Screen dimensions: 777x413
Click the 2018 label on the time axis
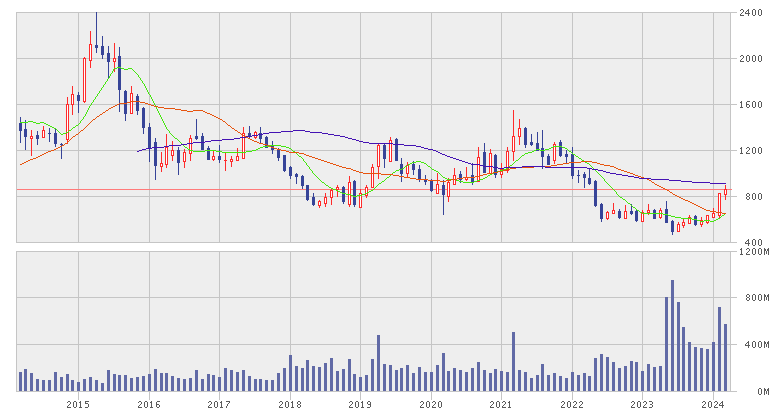pos(290,405)
